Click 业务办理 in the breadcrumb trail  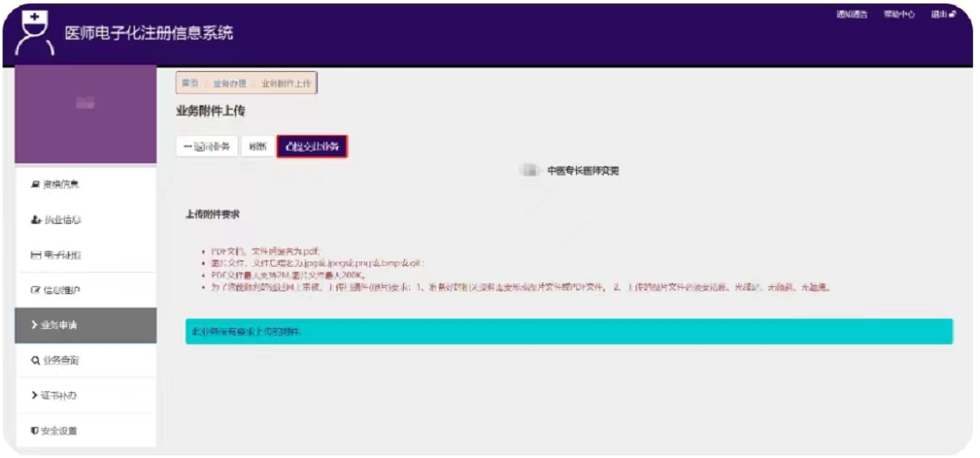coord(229,83)
